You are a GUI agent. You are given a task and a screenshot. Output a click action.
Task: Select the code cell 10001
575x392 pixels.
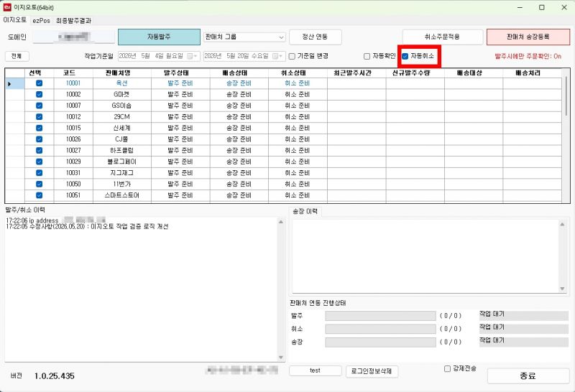[x=73, y=83]
